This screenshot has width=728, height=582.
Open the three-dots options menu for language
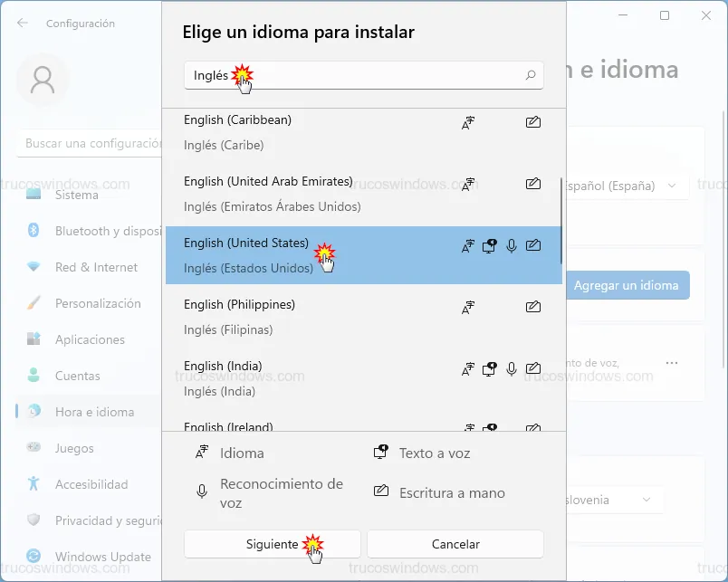point(672,363)
